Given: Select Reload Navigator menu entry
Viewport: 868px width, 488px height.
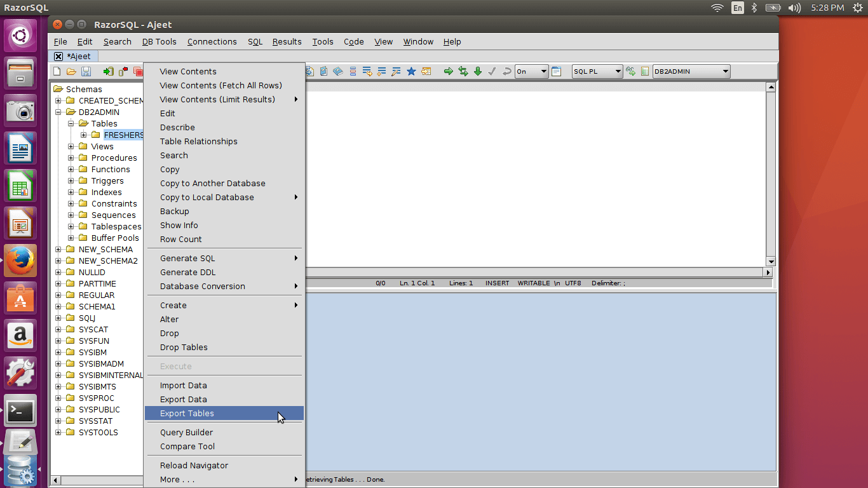Looking at the screenshot, I should [224, 465].
